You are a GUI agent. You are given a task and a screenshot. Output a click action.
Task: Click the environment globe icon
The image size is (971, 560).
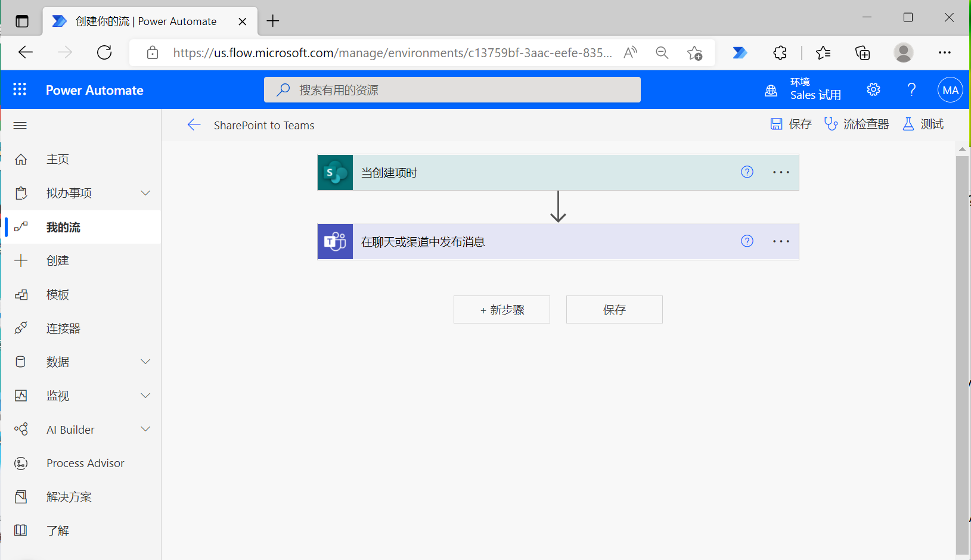pos(771,90)
